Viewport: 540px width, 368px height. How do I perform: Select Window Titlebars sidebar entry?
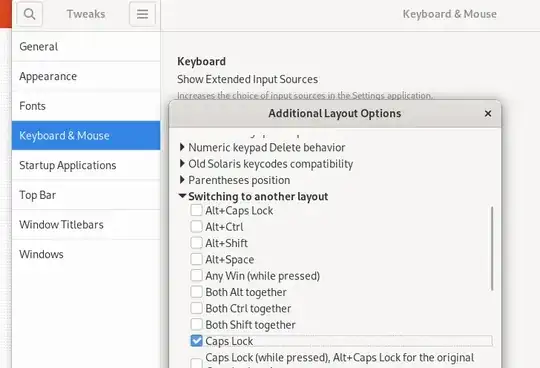[x=86, y=224]
